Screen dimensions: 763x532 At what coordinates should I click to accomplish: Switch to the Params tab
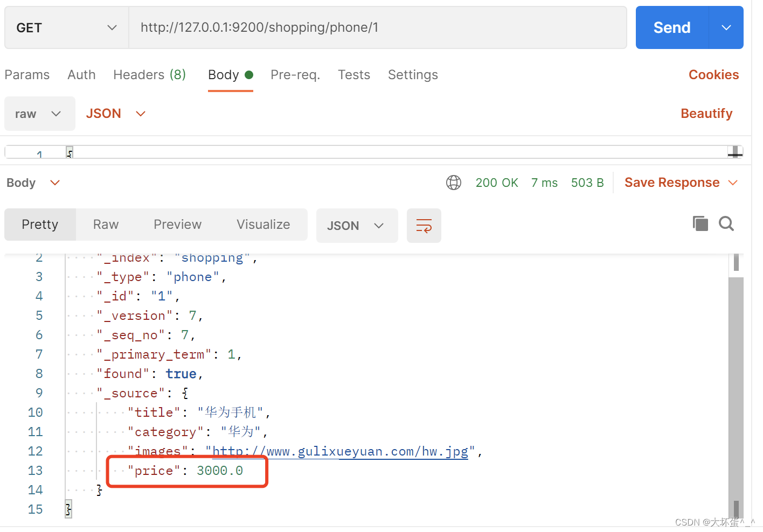[x=27, y=75]
